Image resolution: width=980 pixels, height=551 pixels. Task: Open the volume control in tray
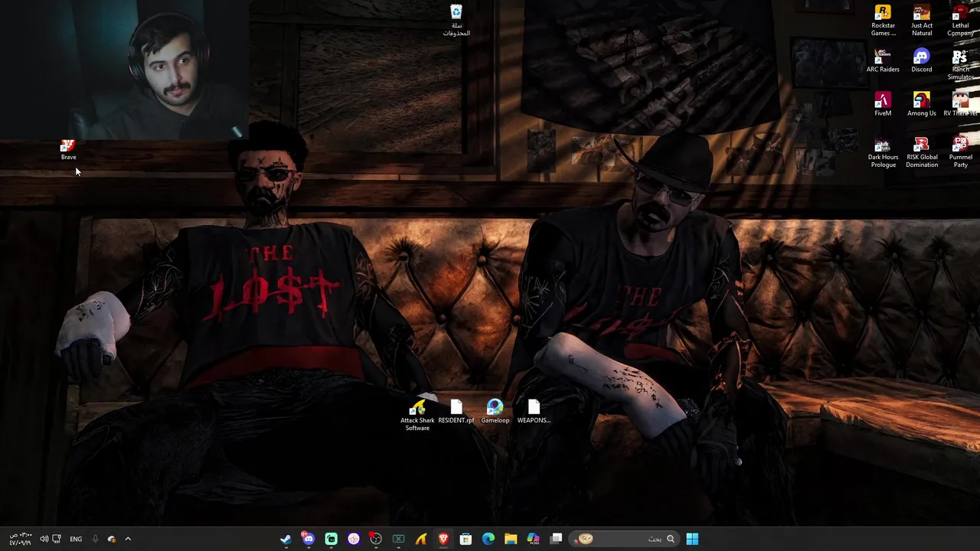click(x=44, y=539)
